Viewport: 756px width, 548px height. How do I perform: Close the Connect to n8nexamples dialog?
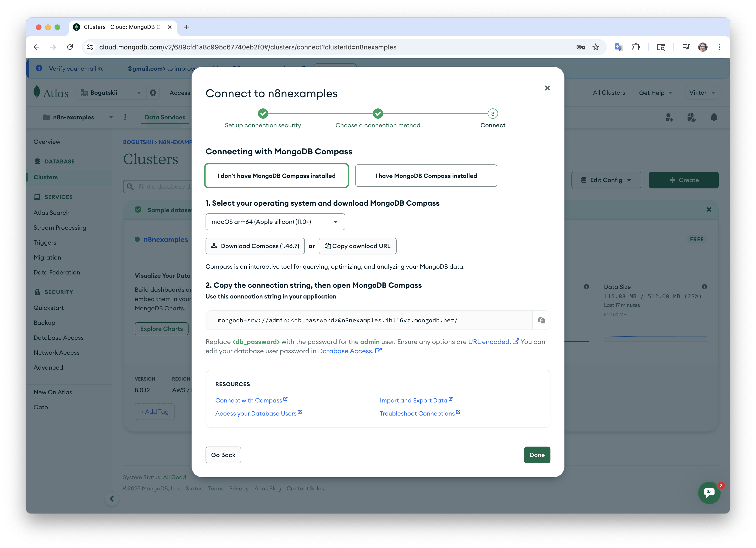pos(547,88)
